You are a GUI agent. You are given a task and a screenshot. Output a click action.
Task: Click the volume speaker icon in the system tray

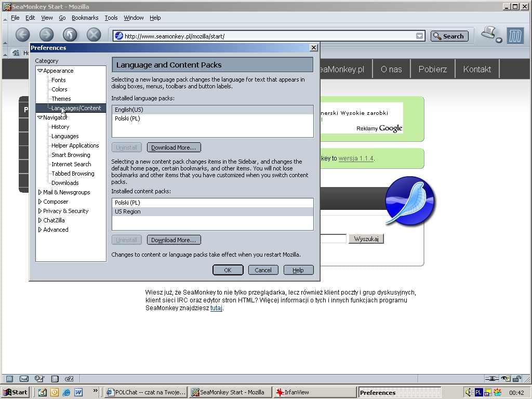[x=469, y=392]
